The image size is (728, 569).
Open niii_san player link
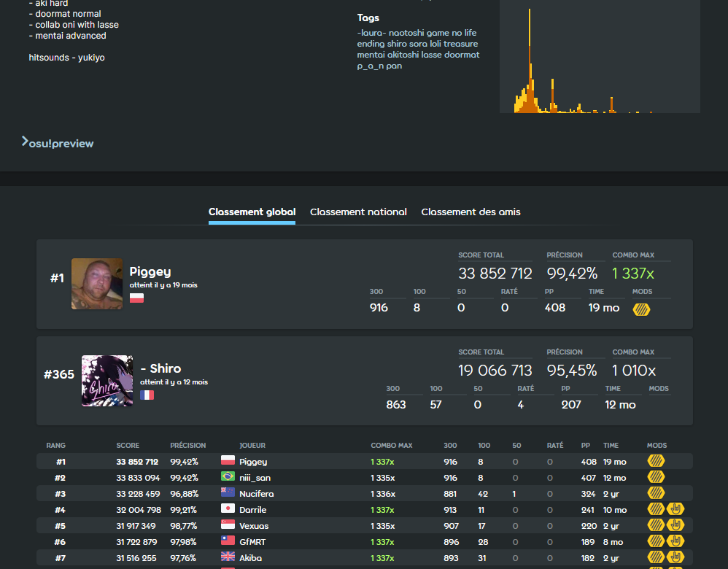click(x=255, y=478)
